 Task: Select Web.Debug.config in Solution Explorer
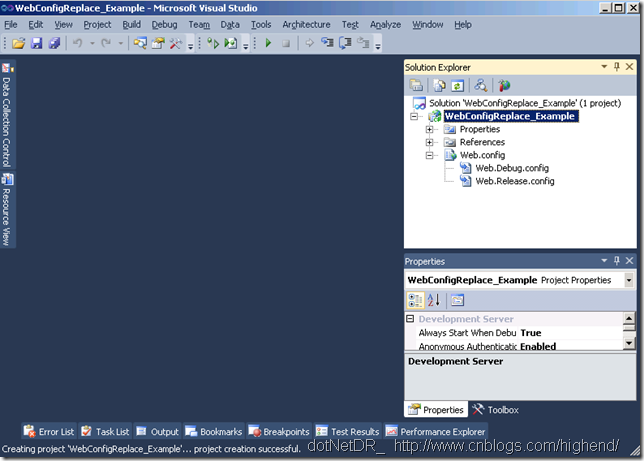pos(512,168)
